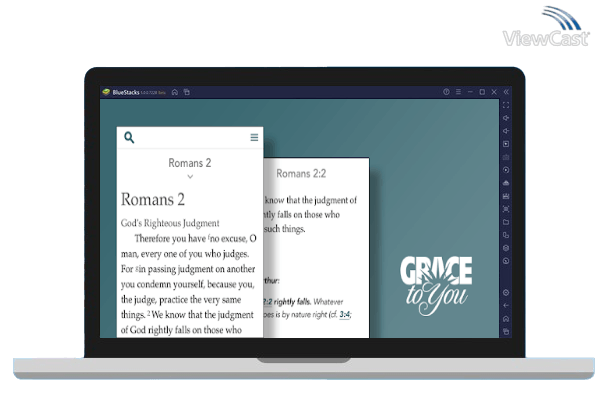Follow the '3:4' cross-reference link
The height and width of the screenshot is (414, 602).
point(344,315)
